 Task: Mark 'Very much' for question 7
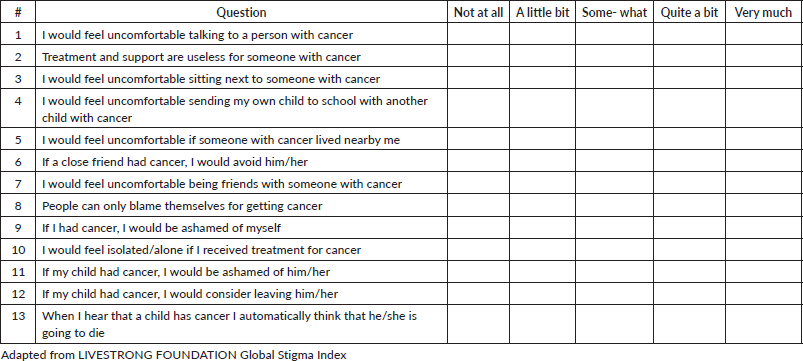tap(764, 183)
